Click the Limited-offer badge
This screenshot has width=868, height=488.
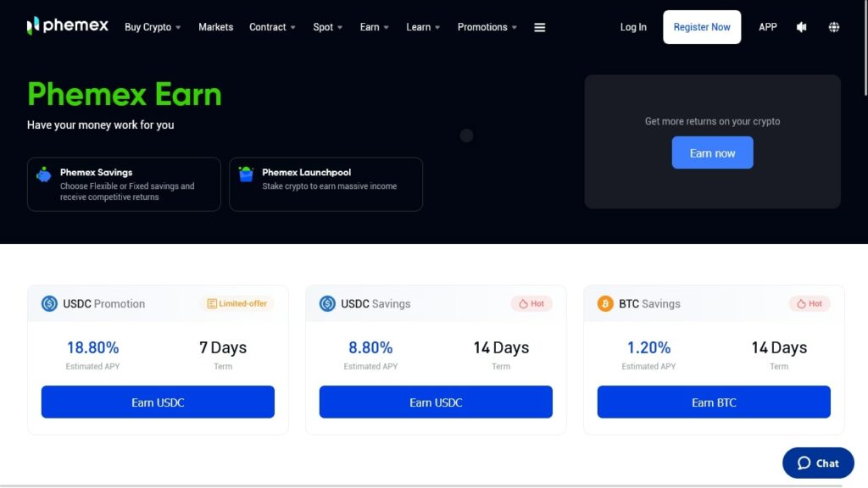pos(237,303)
